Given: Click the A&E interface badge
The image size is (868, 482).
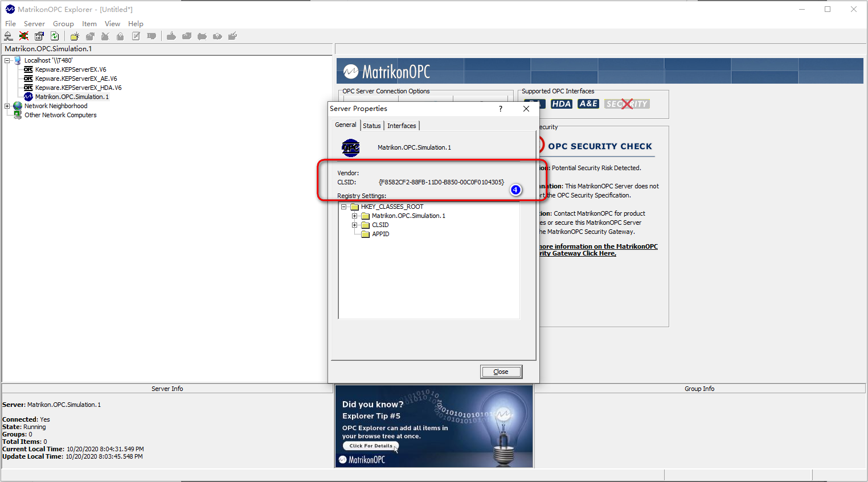Looking at the screenshot, I should 588,104.
